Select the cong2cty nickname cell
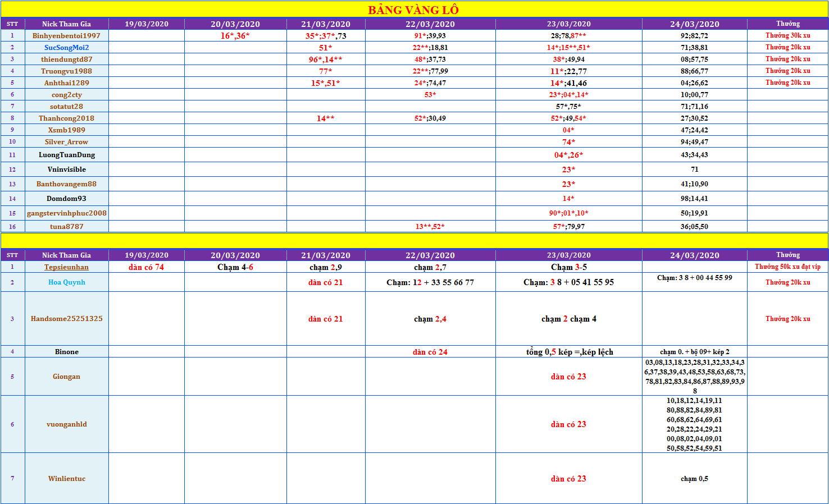This screenshot has width=829, height=504. (x=66, y=94)
